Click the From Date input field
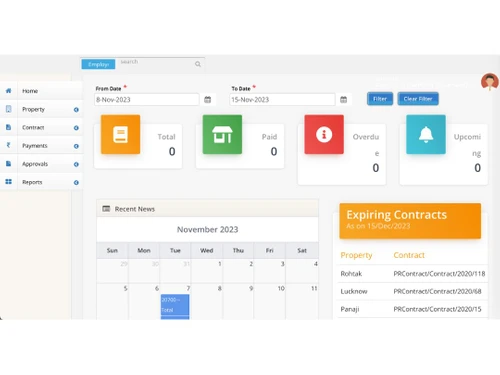 (x=147, y=99)
